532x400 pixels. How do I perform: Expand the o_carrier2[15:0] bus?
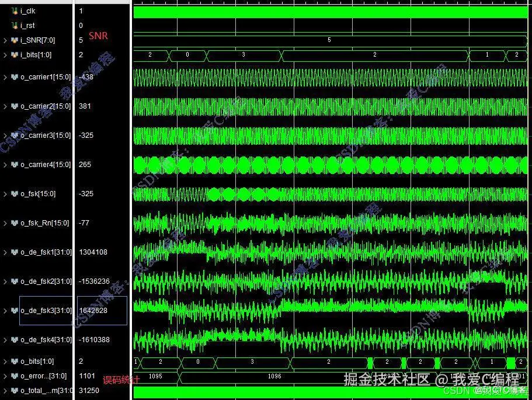click(x=5, y=106)
